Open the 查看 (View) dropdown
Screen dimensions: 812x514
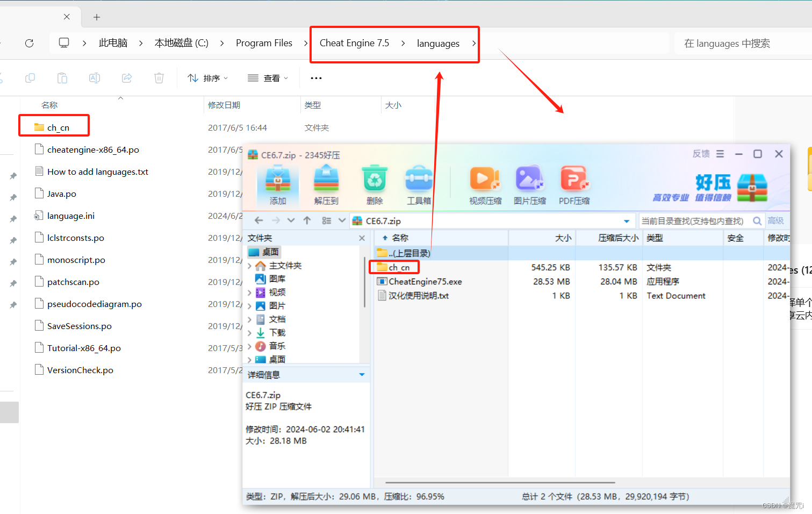(268, 78)
